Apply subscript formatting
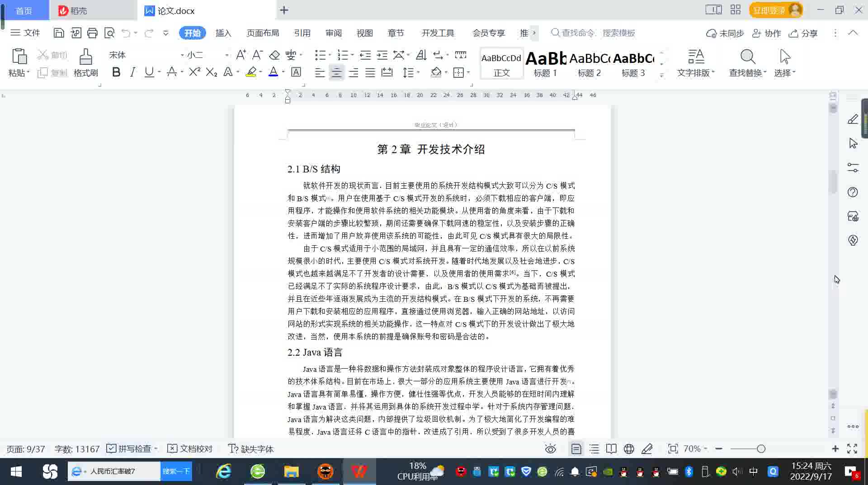868x485 pixels. (212, 72)
